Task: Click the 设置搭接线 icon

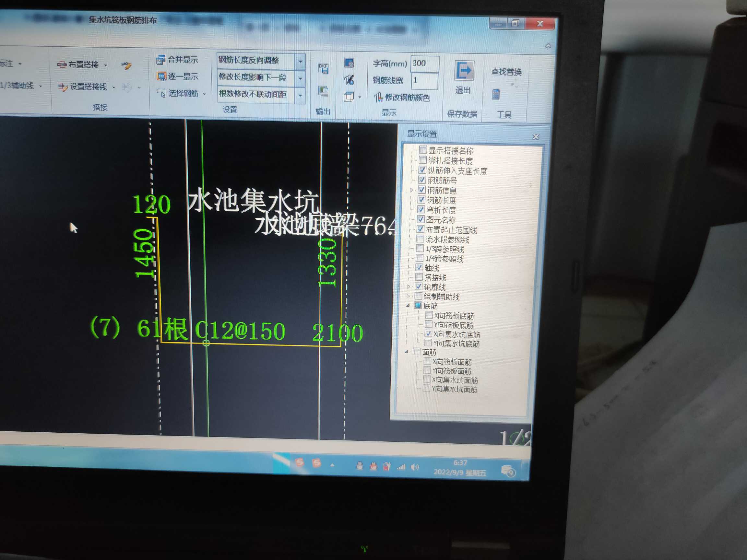Action: tap(63, 87)
